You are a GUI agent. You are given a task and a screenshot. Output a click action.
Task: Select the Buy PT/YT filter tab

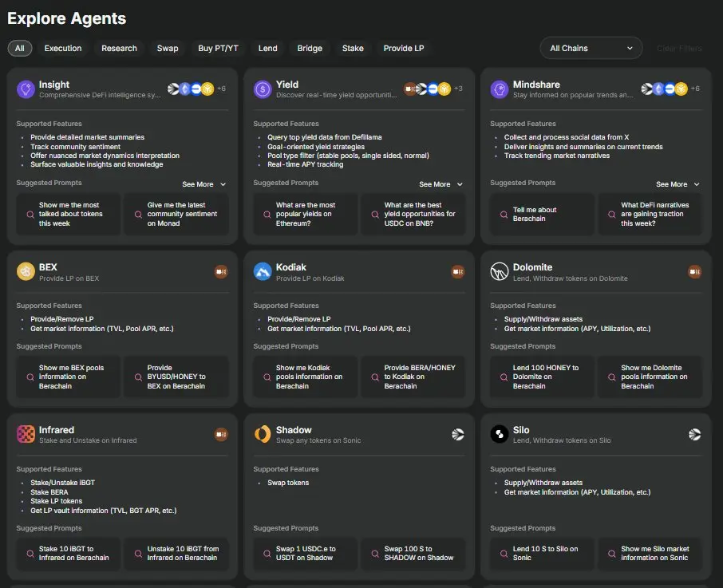(x=218, y=49)
